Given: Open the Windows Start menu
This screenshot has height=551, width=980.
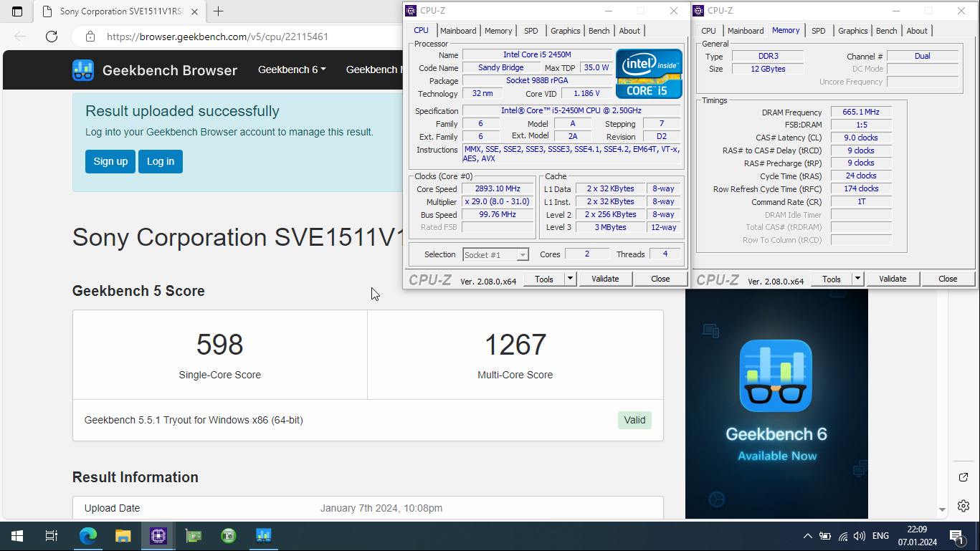Looking at the screenshot, I should click(17, 536).
